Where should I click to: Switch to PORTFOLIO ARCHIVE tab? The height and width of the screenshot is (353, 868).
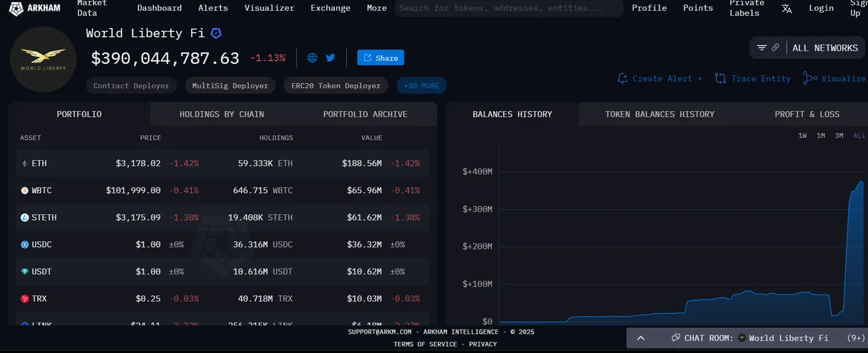tap(365, 114)
